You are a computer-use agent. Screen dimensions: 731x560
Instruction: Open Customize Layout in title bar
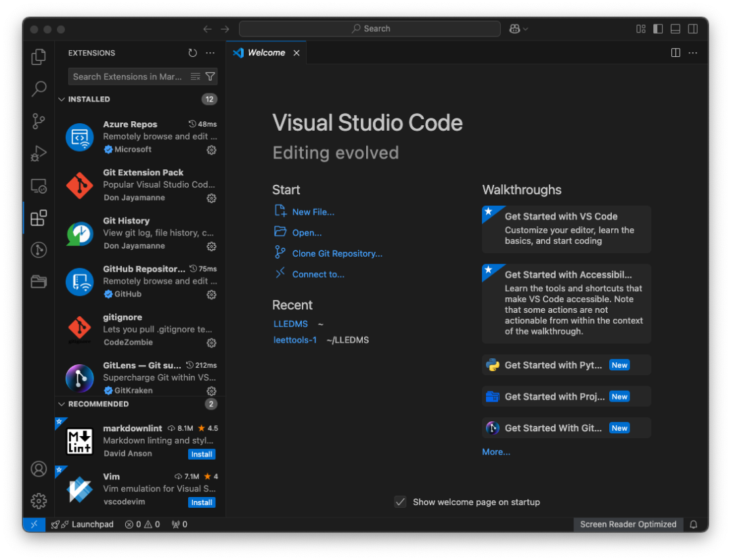pos(641,29)
